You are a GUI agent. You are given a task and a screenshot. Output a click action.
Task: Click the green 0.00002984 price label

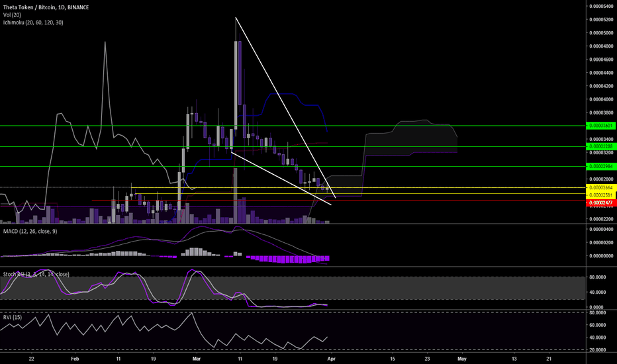[x=601, y=167]
